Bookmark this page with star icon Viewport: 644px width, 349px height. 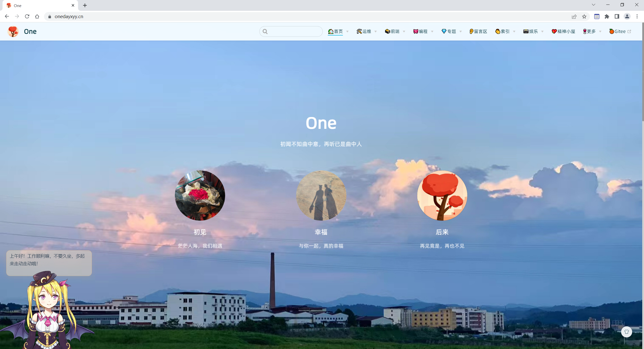point(584,17)
